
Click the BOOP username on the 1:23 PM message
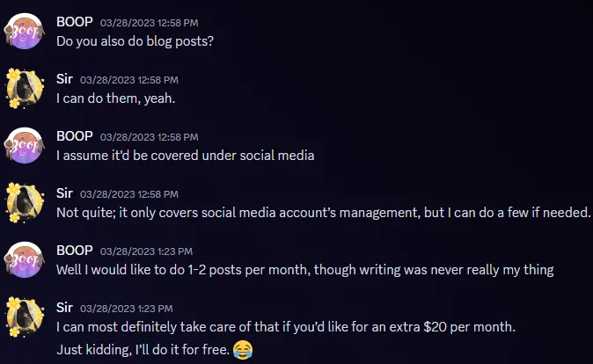click(74, 251)
